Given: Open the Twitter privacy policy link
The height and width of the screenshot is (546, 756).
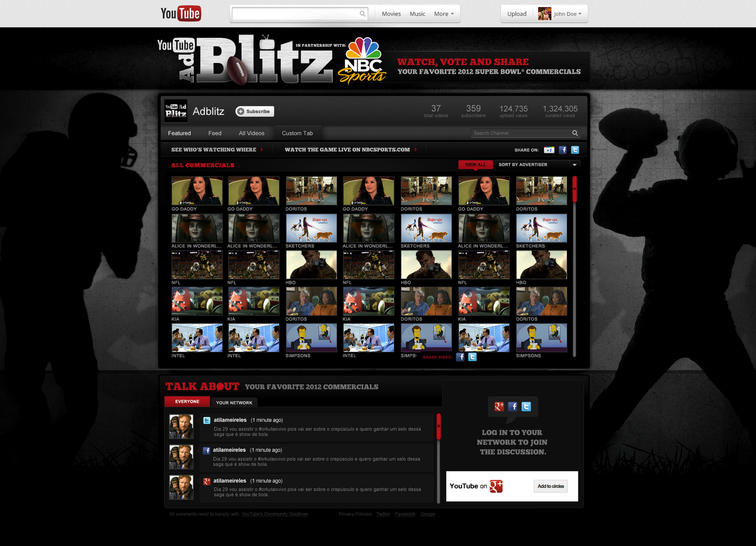Looking at the screenshot, I should [x=383, y=514].
